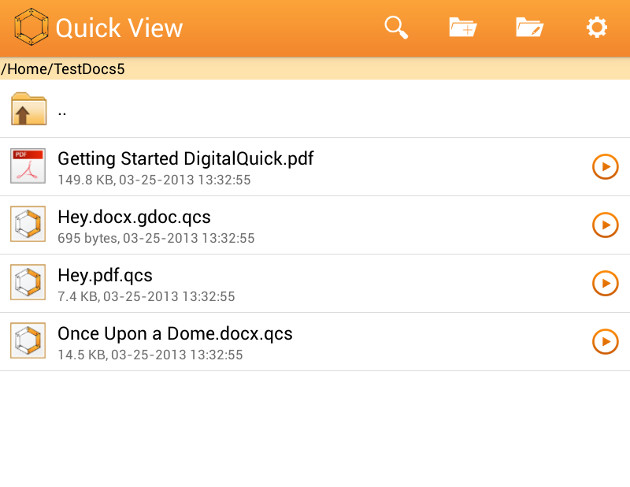Click the Hey.docx.gdoc.qcs file icon
This screenshot has width=630, height=487.
pyautogui.click(x=28, y=224)
